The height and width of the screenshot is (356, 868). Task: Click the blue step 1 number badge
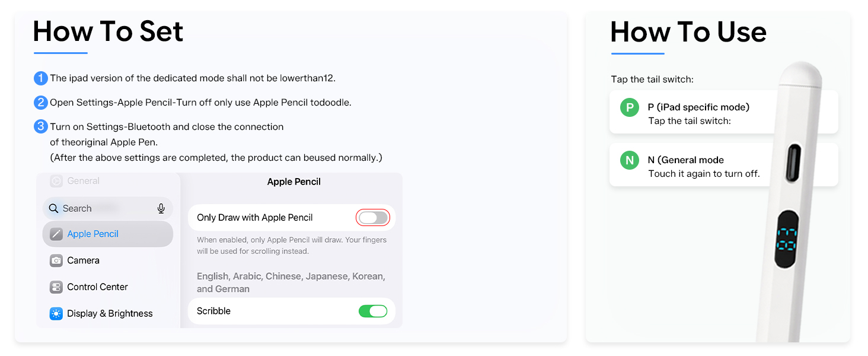[x=40, y=78]
